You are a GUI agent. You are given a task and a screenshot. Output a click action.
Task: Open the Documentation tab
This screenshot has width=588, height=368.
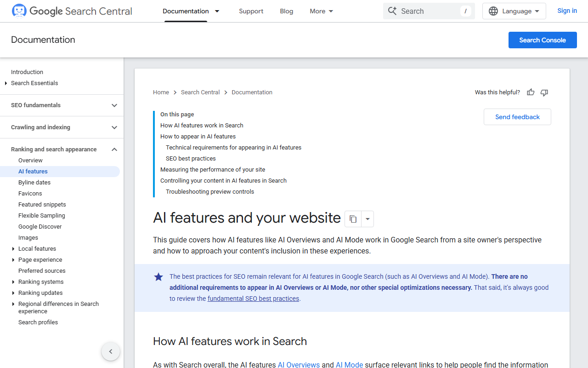pyautogui.click(x=186, y=11)
